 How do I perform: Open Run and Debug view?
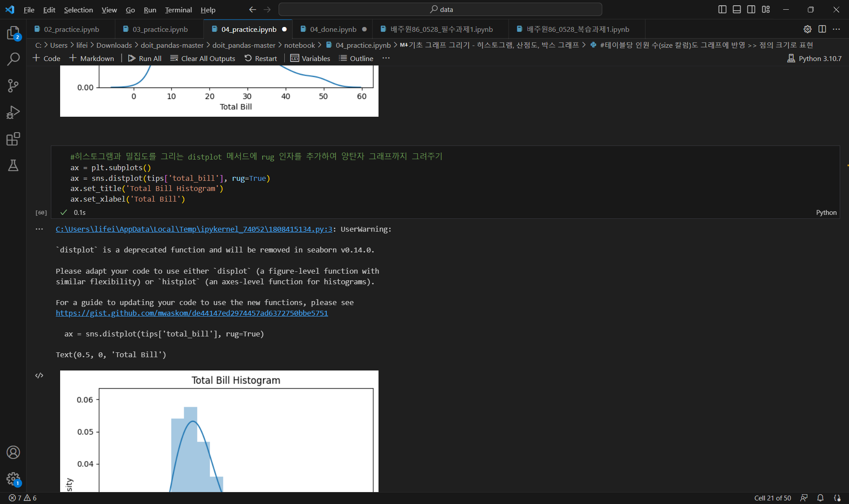(13, 112)
